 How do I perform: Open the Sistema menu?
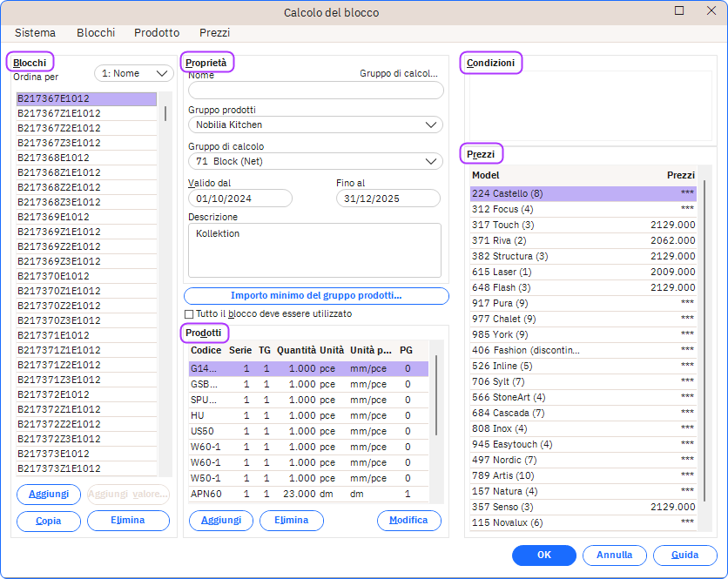(35, 32)
